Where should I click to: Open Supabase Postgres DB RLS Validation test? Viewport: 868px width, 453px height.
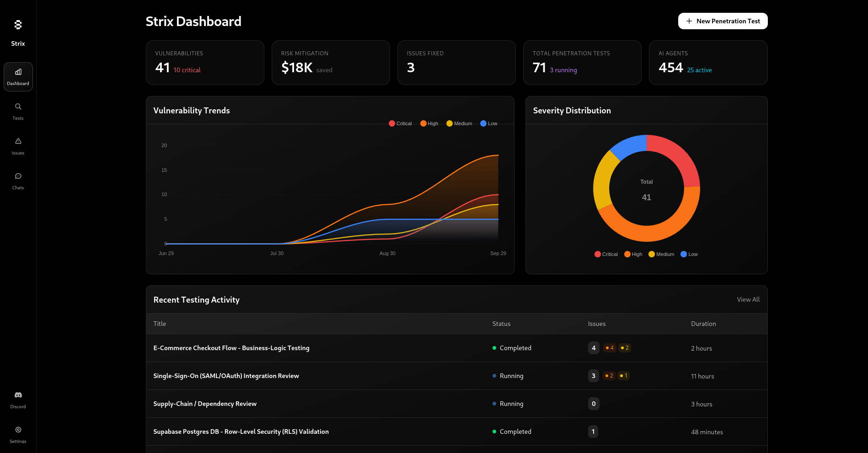241,432
